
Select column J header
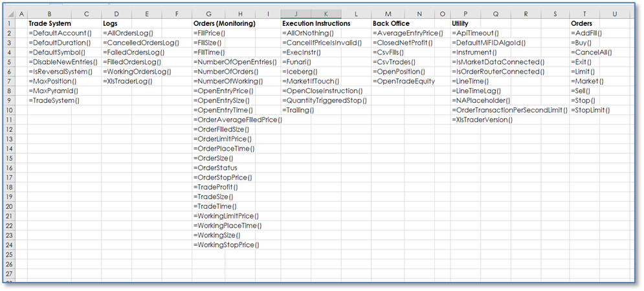click(296, 14)
